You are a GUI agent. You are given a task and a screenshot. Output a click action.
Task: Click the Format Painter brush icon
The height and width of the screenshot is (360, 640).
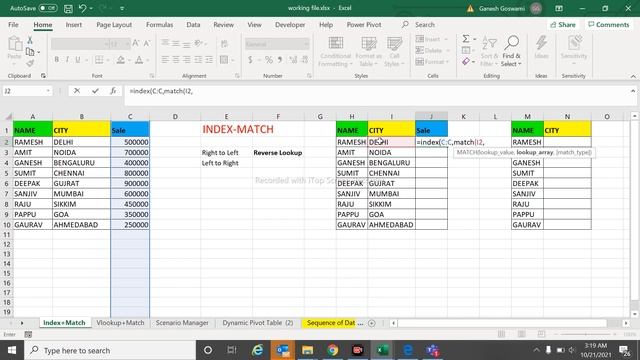[x=30, y=63]
